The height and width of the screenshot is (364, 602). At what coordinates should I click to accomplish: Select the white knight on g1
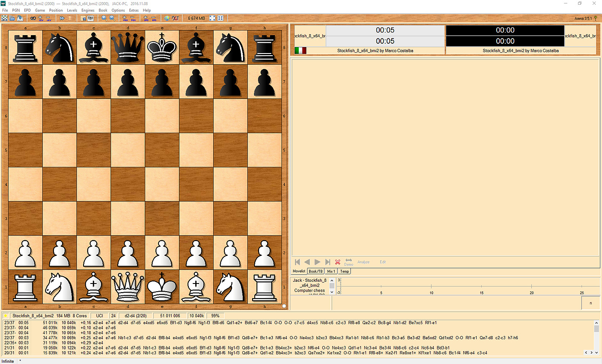coord(230,287)
